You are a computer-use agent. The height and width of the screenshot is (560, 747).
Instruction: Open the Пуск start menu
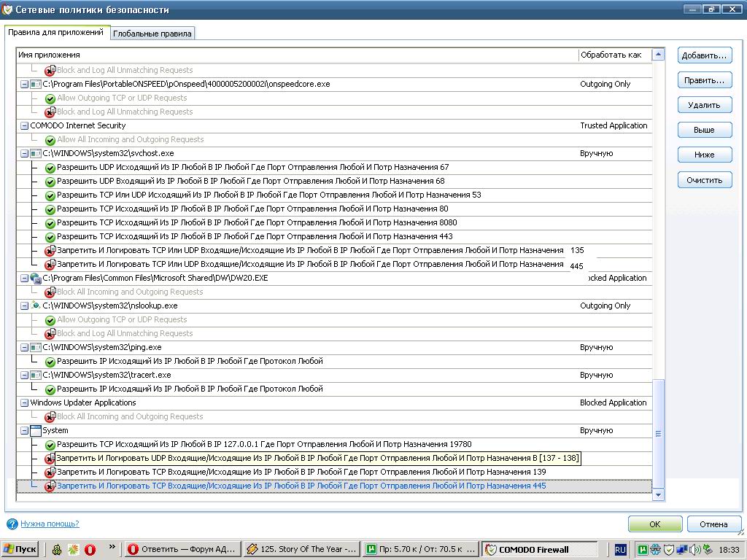pos(20,549)
